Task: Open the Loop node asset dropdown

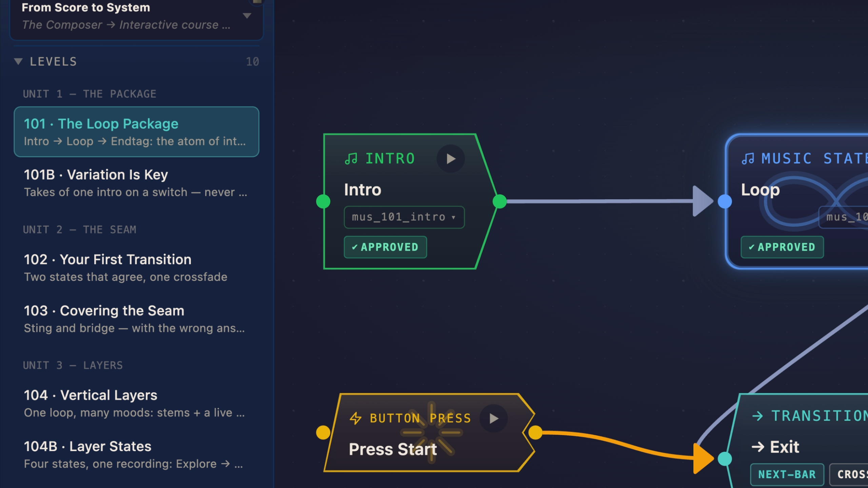Action: click(843, 217)
